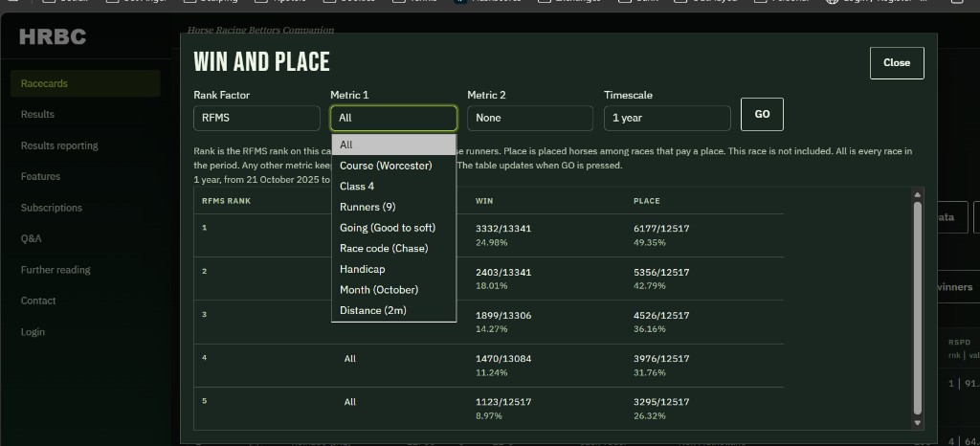The width and height of the screenshot is (980, 446).
Task: Click the RFMS RANK column header
Action: (x=226, y=201)
